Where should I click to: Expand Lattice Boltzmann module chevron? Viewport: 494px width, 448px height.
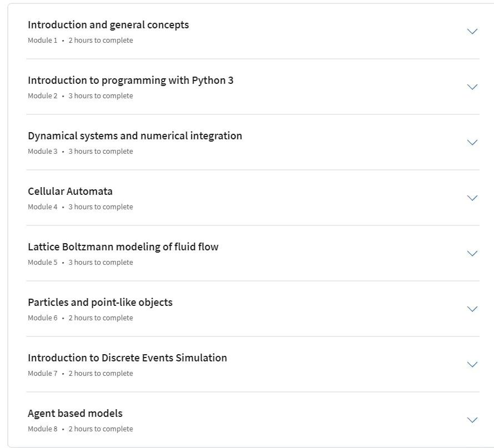click(472, 253)
